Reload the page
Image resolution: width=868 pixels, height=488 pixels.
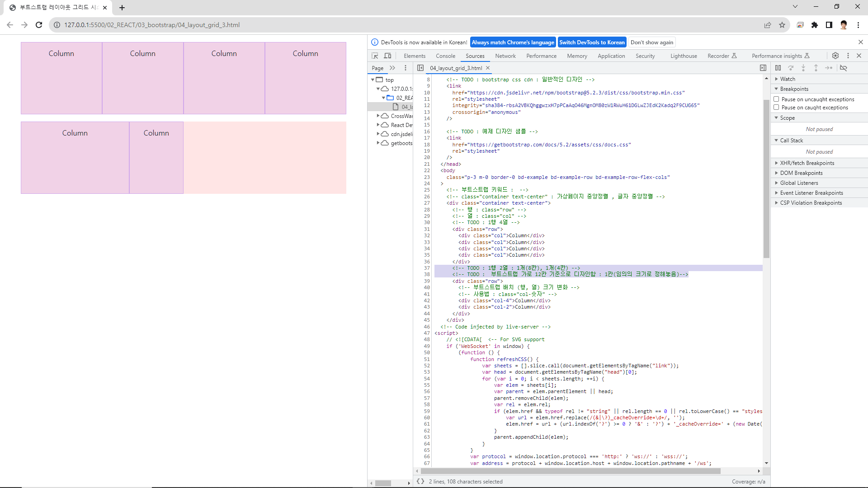39,25
